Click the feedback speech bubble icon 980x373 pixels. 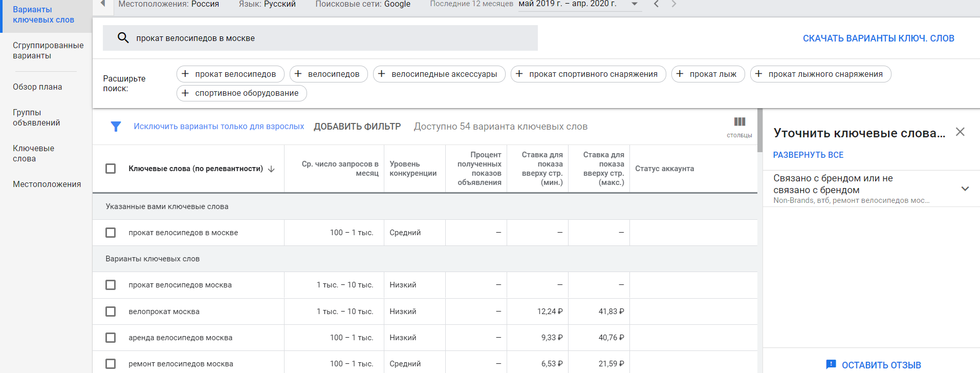click(x=831, y=364)
